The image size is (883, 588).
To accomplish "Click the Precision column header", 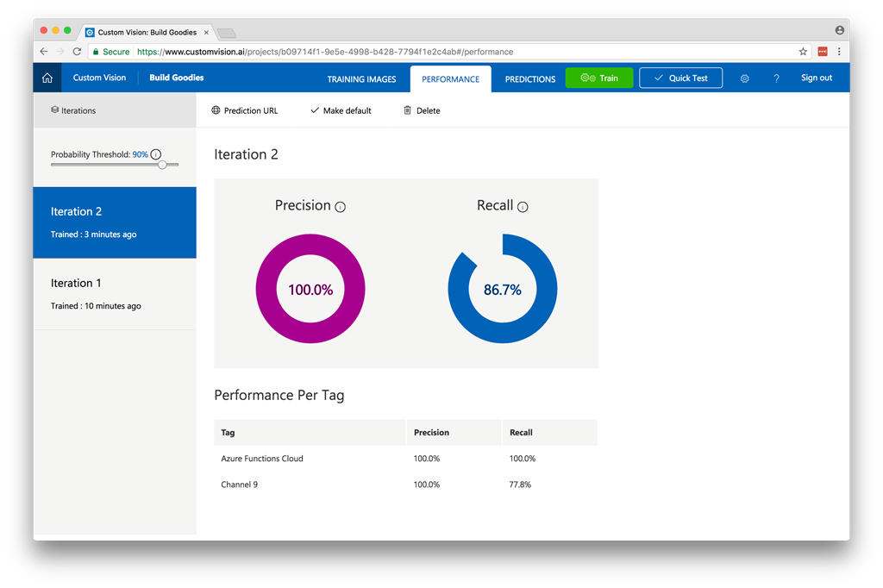I will (x=454, y=433).
